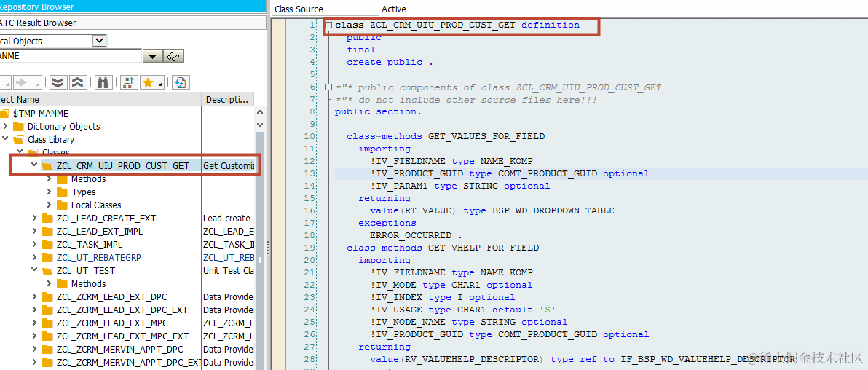Screen dimensions: 868x370
Task: Collapse all nodes with double-up chevron icon
Action: pyautogui.click(x=77, y=82)
